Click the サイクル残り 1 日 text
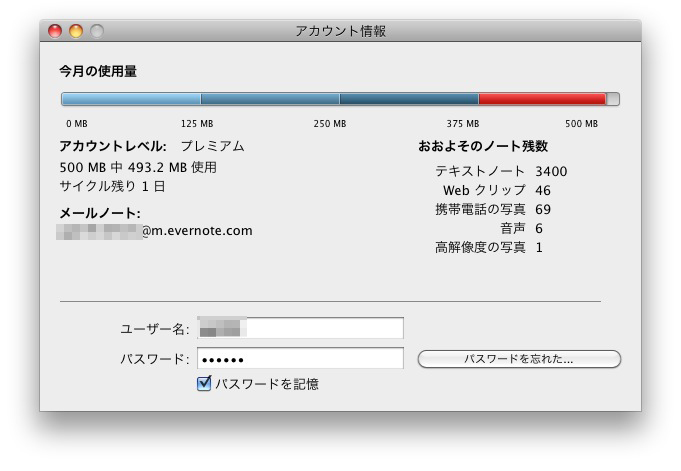The width and height of the screenshot is (681, 471). click(x=112, y=186)
